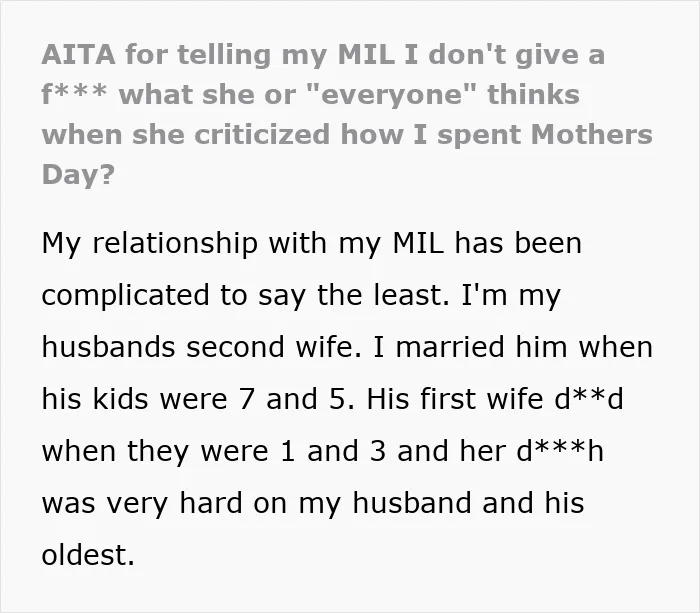Click "criticized" in the title

262,134
